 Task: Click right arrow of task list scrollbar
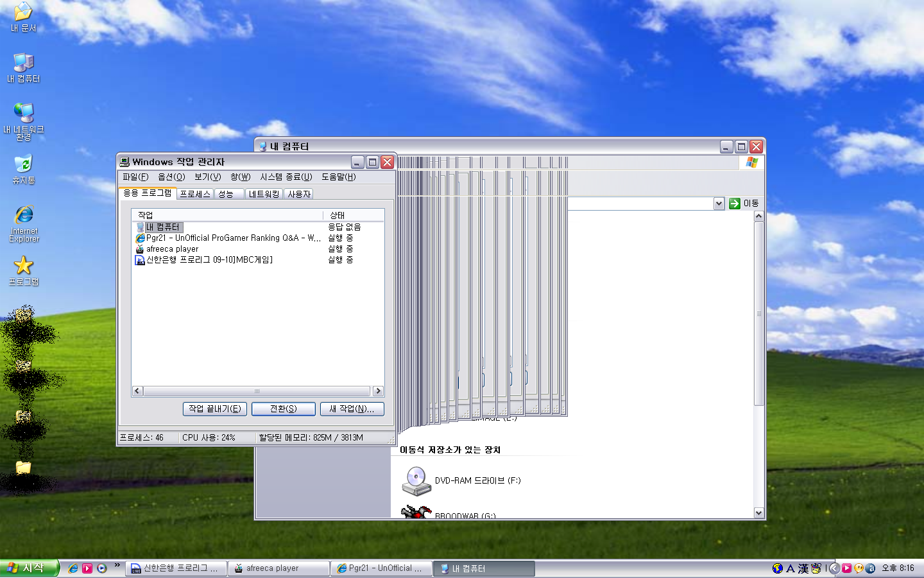(x=378, y=391)
